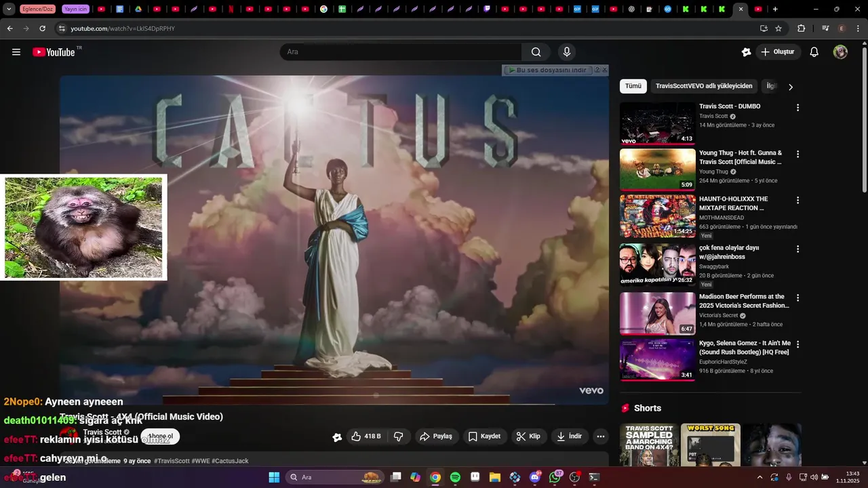The width and height of the screenshot is (868, 488).
Task: Open Discord from the taskbar
Action: [535, 477]
